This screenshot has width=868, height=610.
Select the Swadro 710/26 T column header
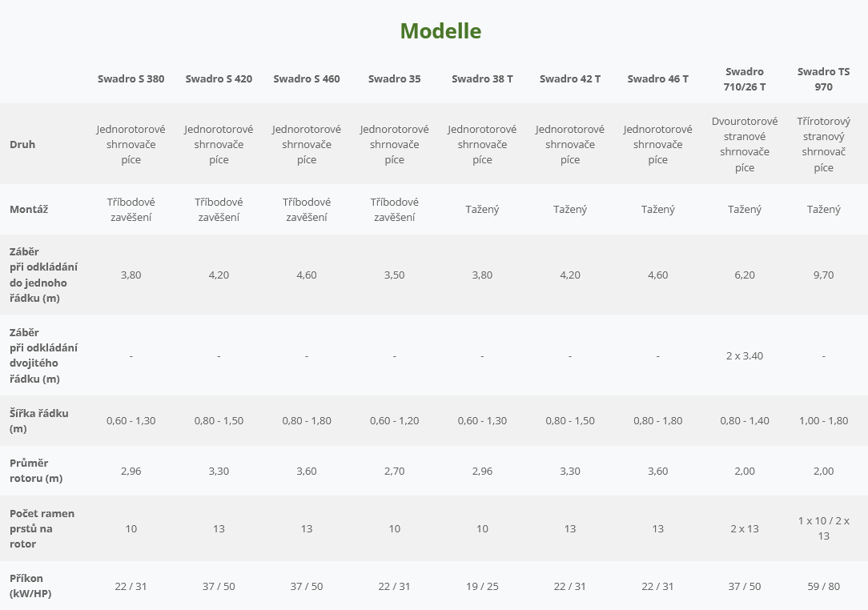click(745, 78)
